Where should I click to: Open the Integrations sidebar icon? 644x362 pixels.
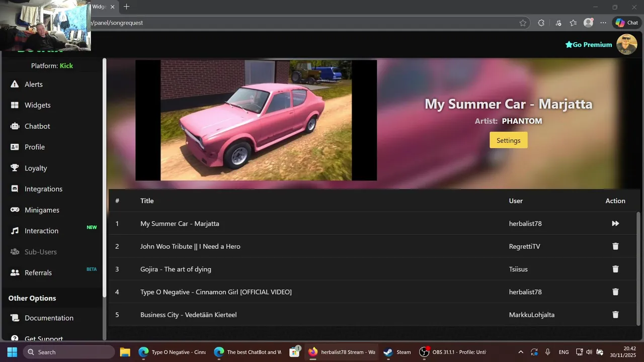click(15, 189)
